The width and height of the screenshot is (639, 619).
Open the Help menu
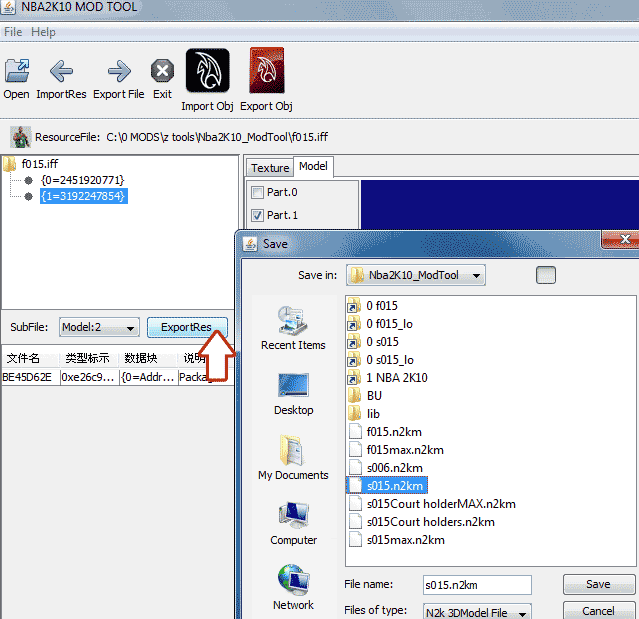click(x=43, y=32)
